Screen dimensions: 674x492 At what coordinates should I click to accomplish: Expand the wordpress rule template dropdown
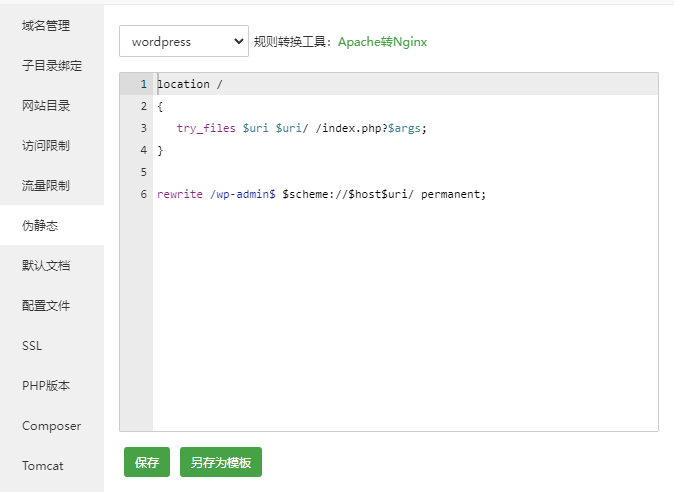183,41
